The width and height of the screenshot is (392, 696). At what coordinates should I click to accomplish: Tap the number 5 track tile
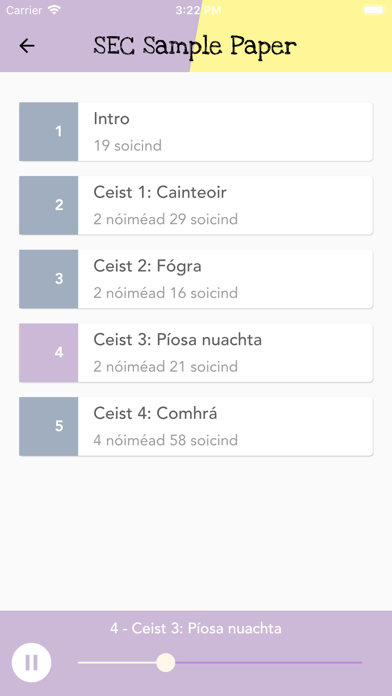49,427
